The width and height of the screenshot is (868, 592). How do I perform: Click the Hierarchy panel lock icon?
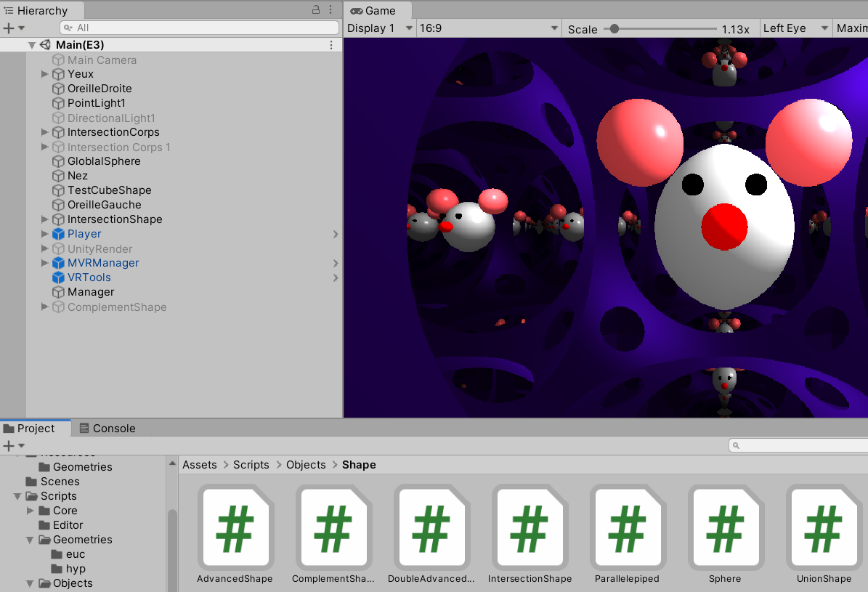tap(316, 9)
